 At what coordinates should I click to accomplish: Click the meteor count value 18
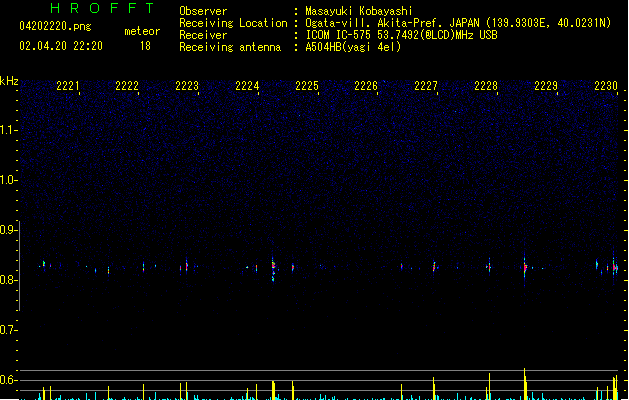click(x=145, y=46)
